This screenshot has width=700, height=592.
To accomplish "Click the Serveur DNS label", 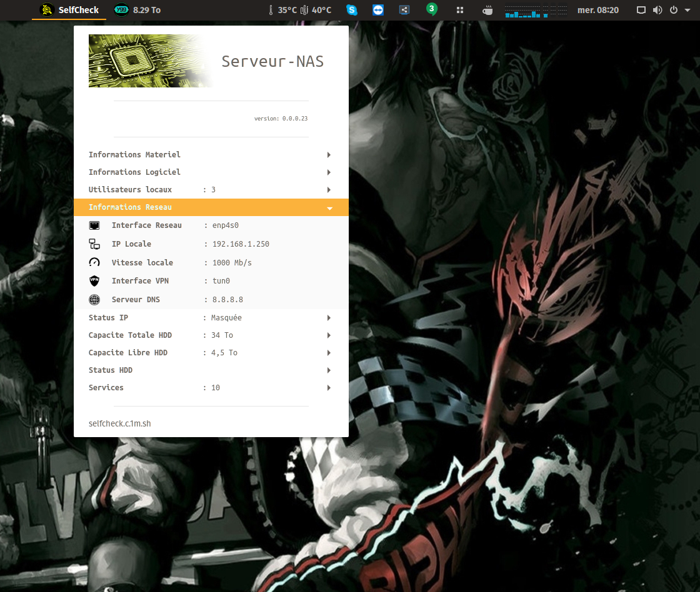I will [135, 300].
